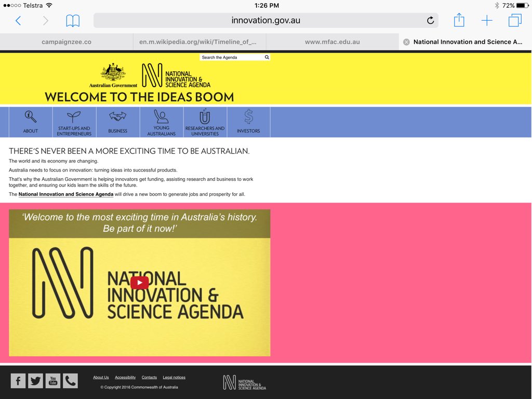Click the footer National Innovation & Science Agenda logo
The image size is (532, 399).
click(245, 383)
